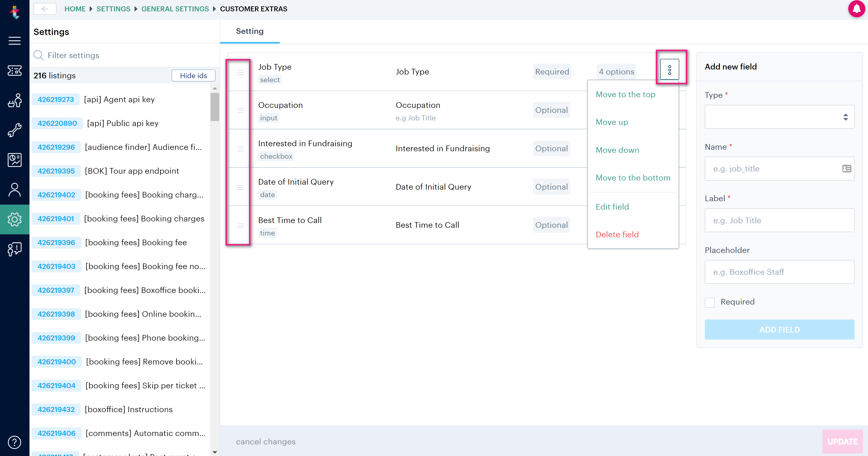The width and height of the screenshot is (868, 456).
Task: Grab the Occupation row drag handle
Action: (240, 111)
